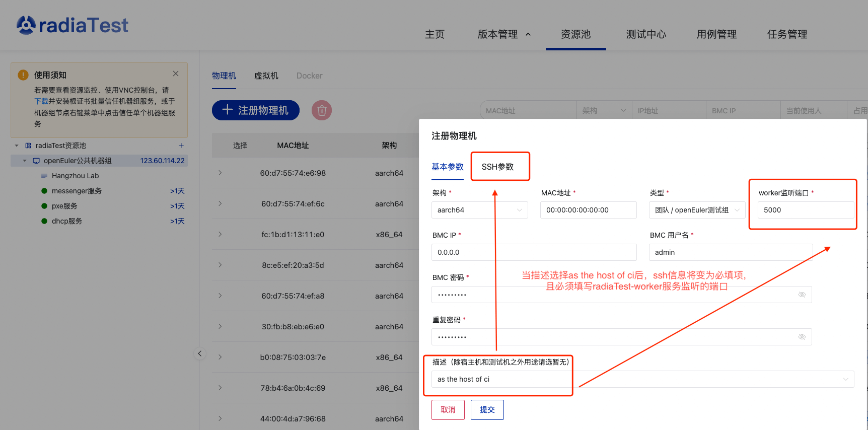
Task: Click the Hangzhou Lab list icon
Action: [44, 176]
